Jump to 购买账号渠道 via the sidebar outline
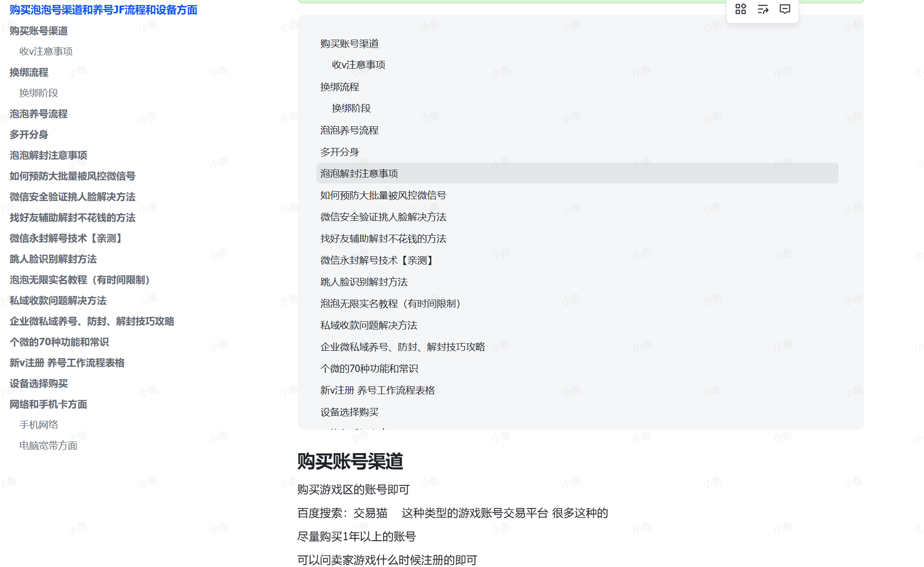The height and width of the screenshot is (567, 924). click(38, 31)
